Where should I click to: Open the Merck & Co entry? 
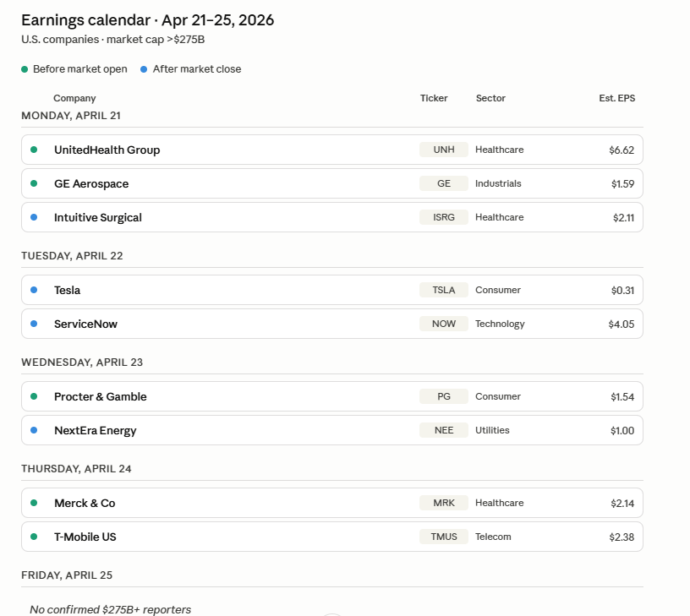tap(85, 503)
